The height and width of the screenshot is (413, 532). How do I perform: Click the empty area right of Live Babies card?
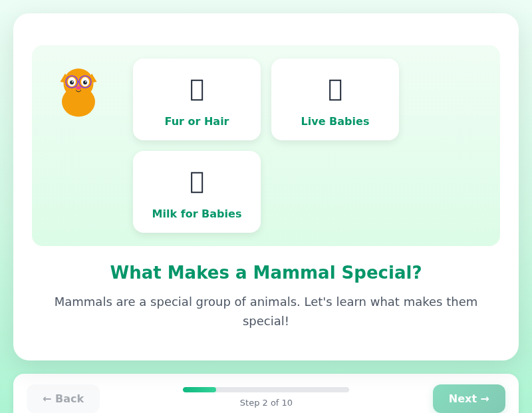coord(449,100)
